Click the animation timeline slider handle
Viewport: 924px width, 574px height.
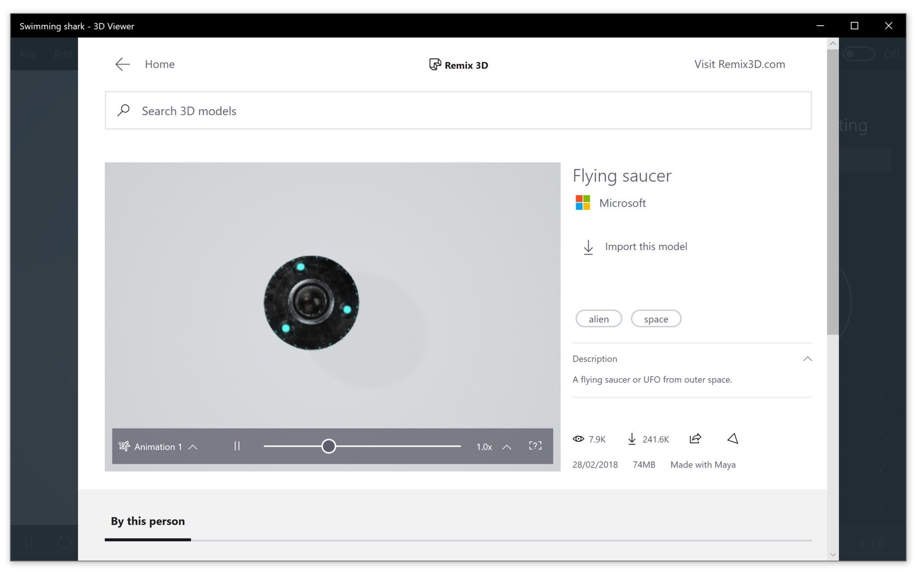coord(328,446)
